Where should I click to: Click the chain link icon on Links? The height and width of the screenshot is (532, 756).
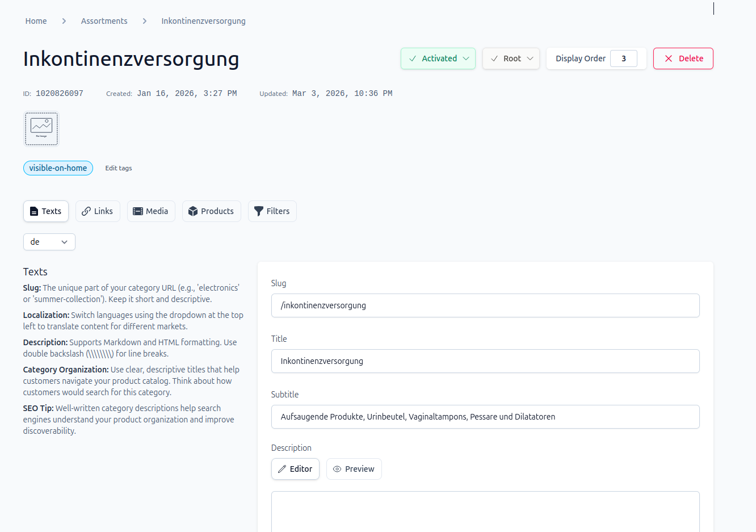tap(86, 211)
